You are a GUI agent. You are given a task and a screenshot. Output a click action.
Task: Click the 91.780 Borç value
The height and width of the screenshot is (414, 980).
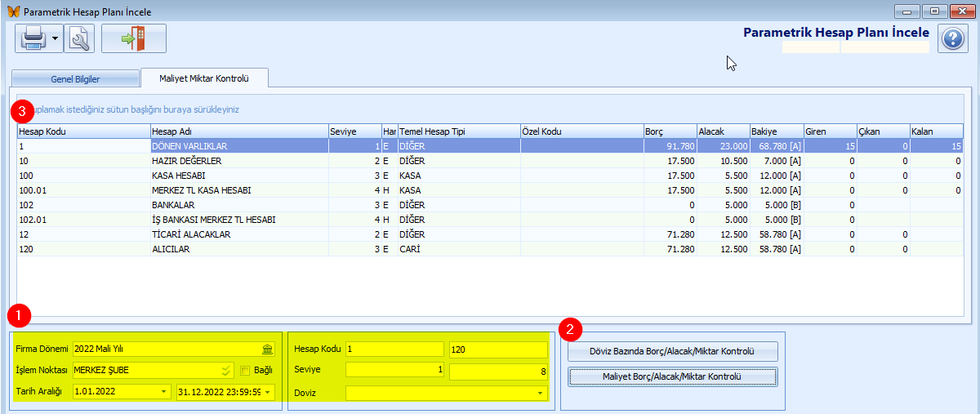(670, 146)
